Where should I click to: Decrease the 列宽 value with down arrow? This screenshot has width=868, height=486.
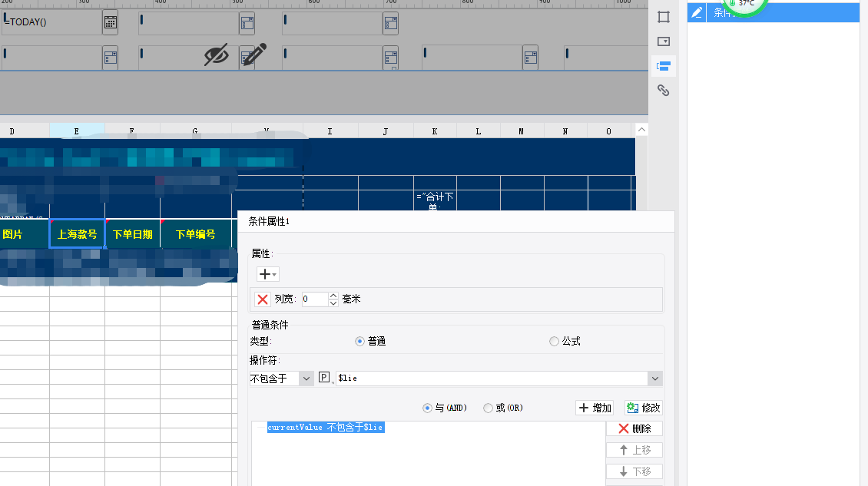coord(333,303)
